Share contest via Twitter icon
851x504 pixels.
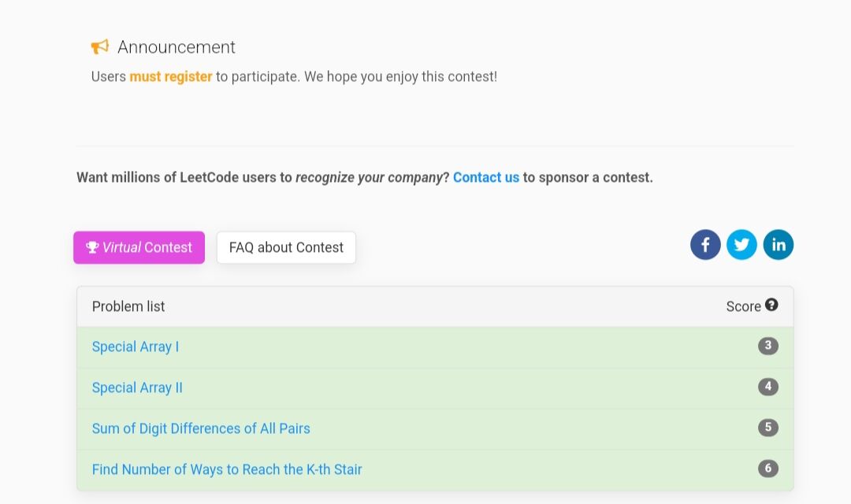coord(741,245)
